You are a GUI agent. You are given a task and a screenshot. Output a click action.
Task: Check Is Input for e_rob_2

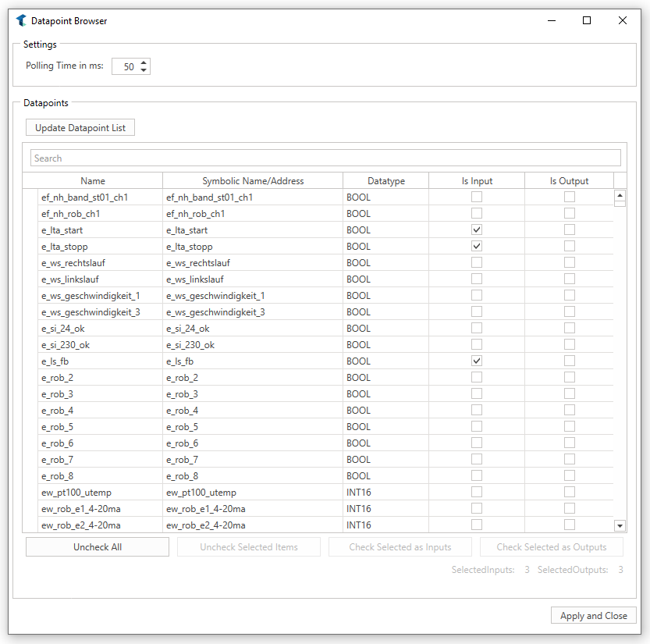click(477, 377)
